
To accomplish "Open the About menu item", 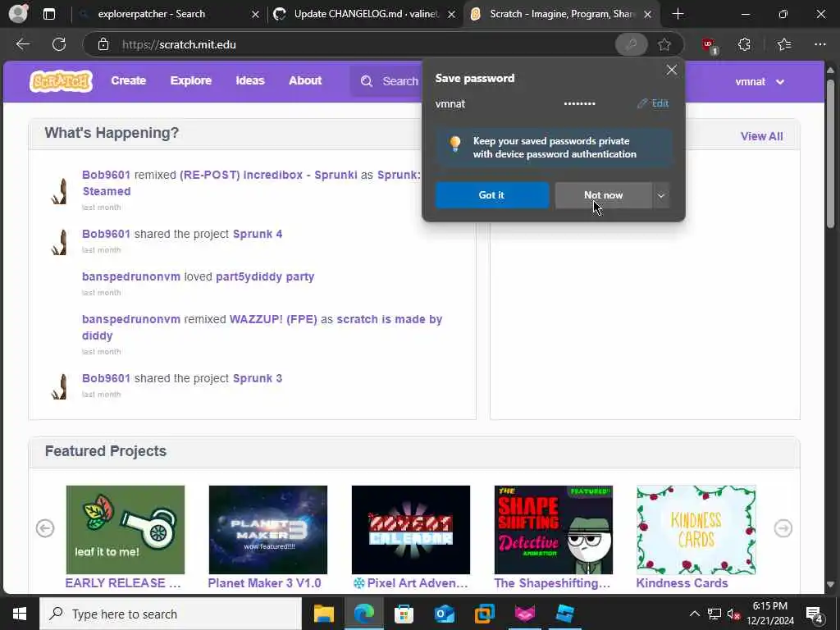I will (x=305, y=81).
